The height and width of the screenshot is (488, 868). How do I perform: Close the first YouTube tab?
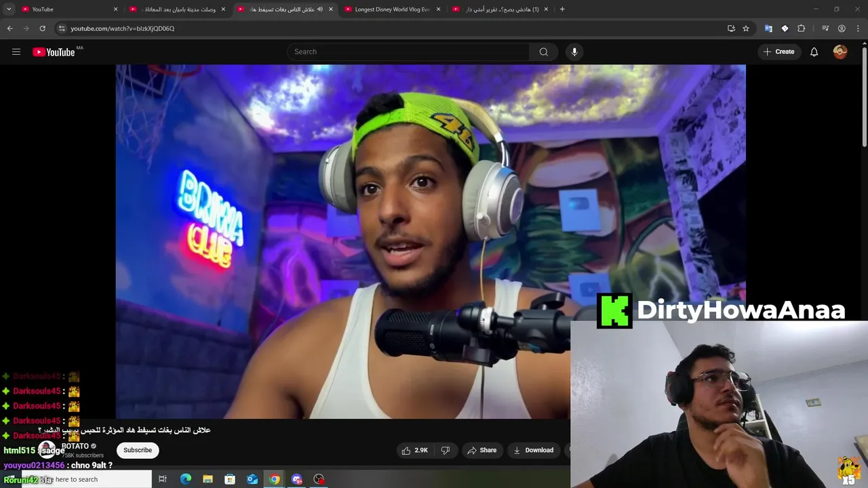[x=115, y=9]
